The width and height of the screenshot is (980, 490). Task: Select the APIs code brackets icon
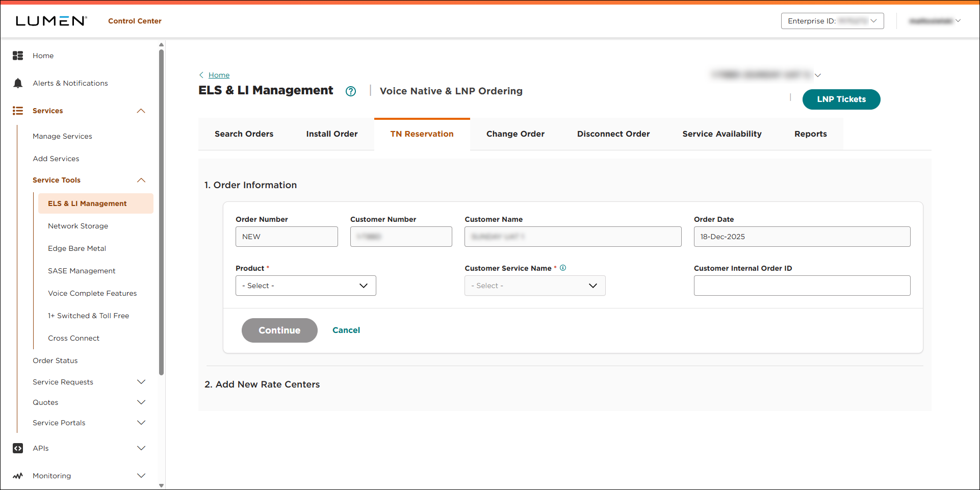[x=18, y=448]
